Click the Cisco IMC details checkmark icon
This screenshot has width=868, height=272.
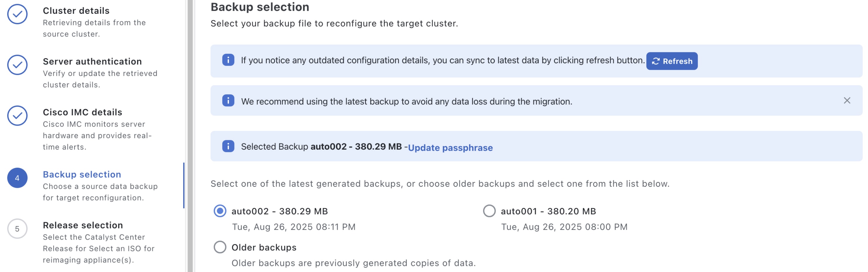click(17, 116)
